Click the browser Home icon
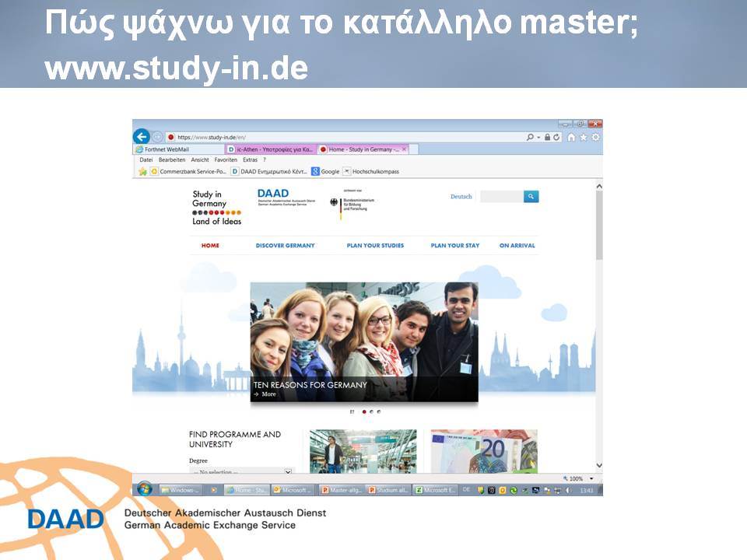 coord(571,137)
